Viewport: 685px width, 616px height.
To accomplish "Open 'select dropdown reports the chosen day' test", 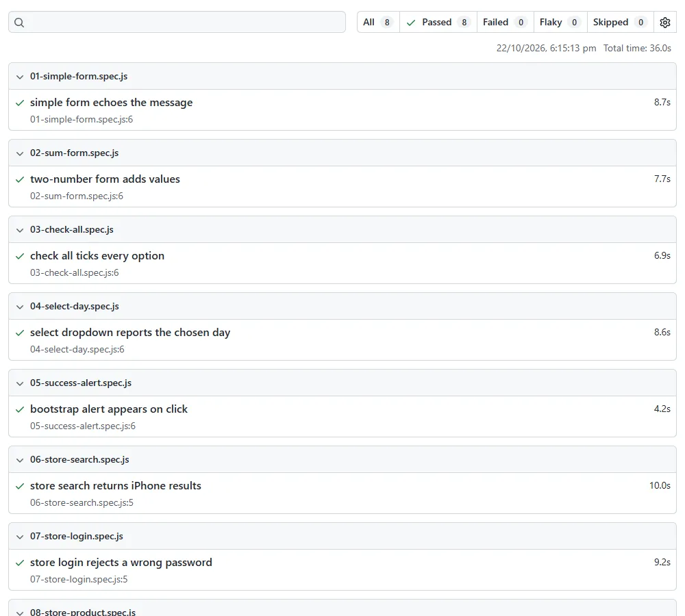I will (130, 333).
